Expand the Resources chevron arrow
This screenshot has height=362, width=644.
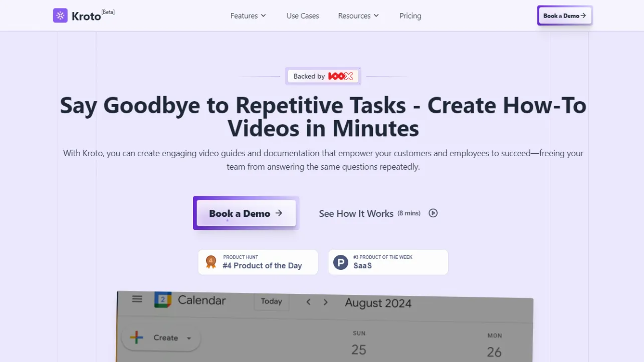376,16
